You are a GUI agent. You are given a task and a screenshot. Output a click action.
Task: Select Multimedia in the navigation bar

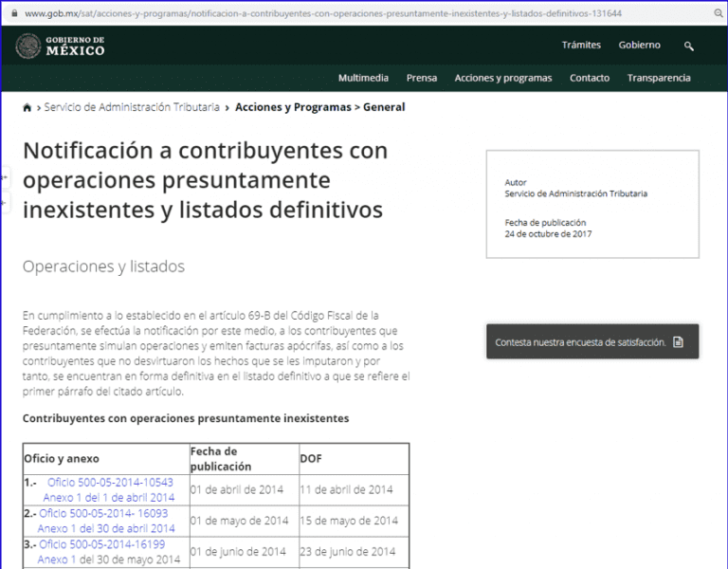[363, 78]
